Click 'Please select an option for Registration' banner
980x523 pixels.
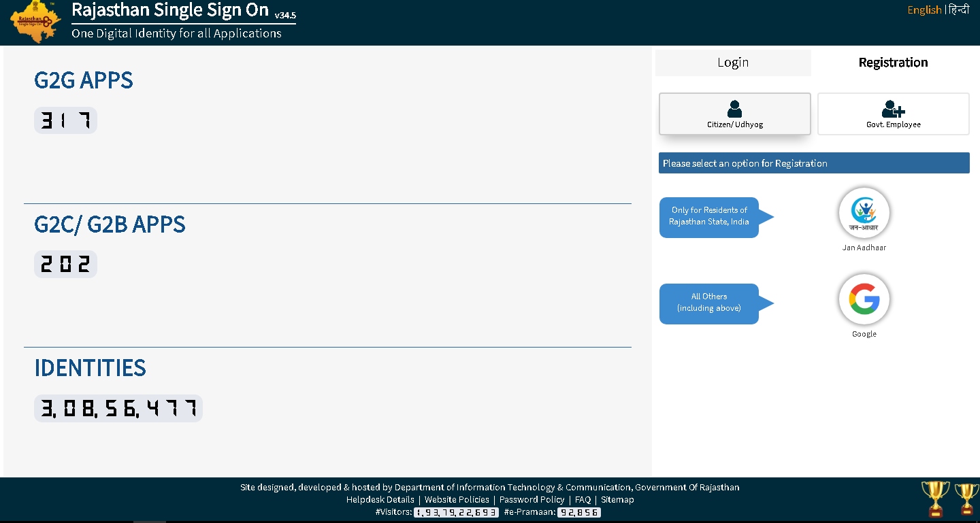click(x=814, y=163)
